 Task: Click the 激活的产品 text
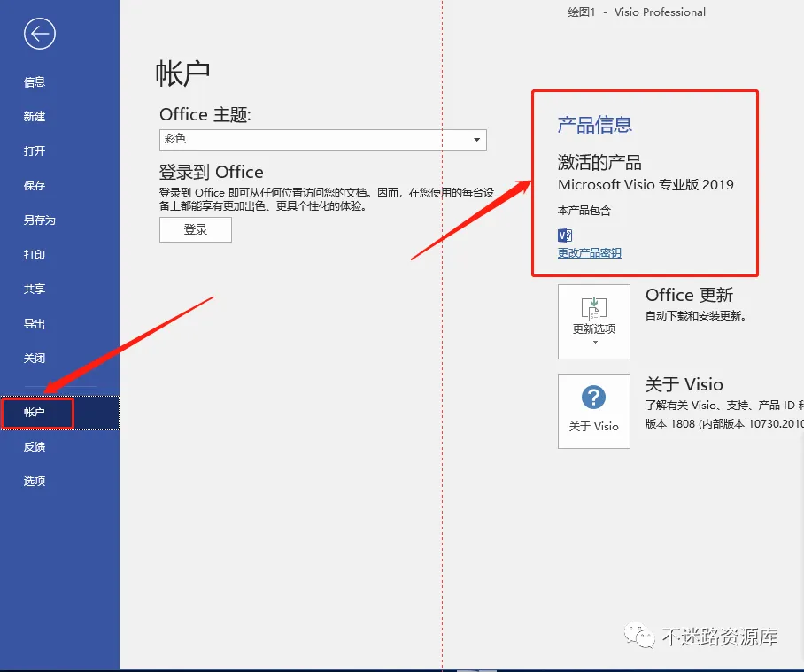(x=599, y=163)
